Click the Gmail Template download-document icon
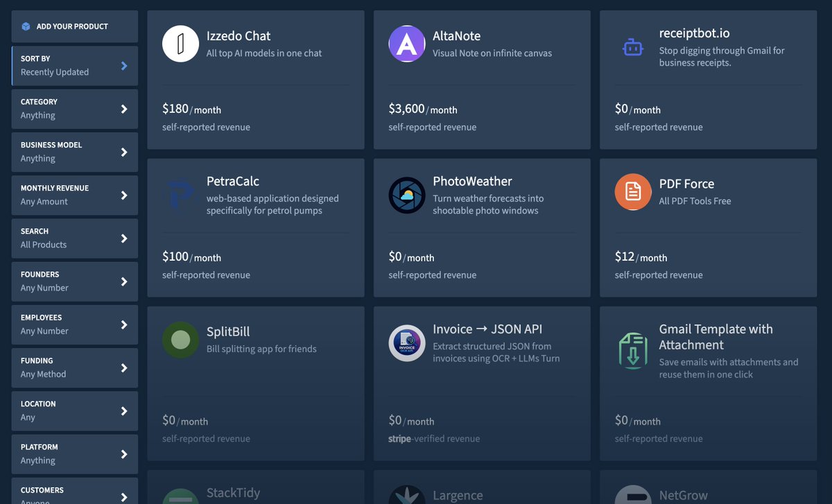Screen dimensions: 832x504 633,350
